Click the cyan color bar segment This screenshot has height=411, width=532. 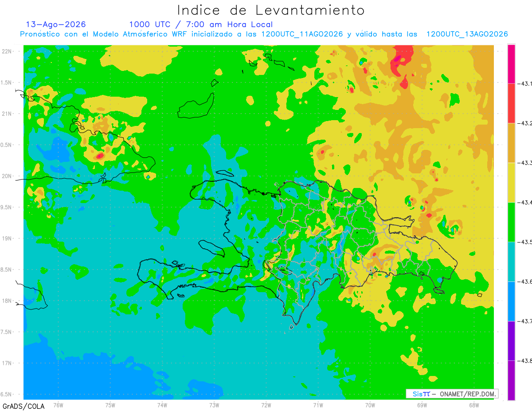click(511, 262)
